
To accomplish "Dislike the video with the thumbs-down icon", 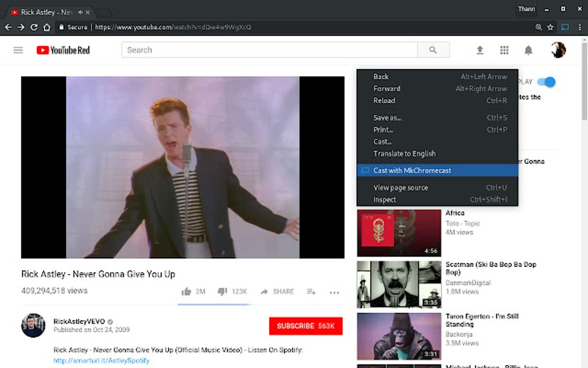I will (222, 291).
